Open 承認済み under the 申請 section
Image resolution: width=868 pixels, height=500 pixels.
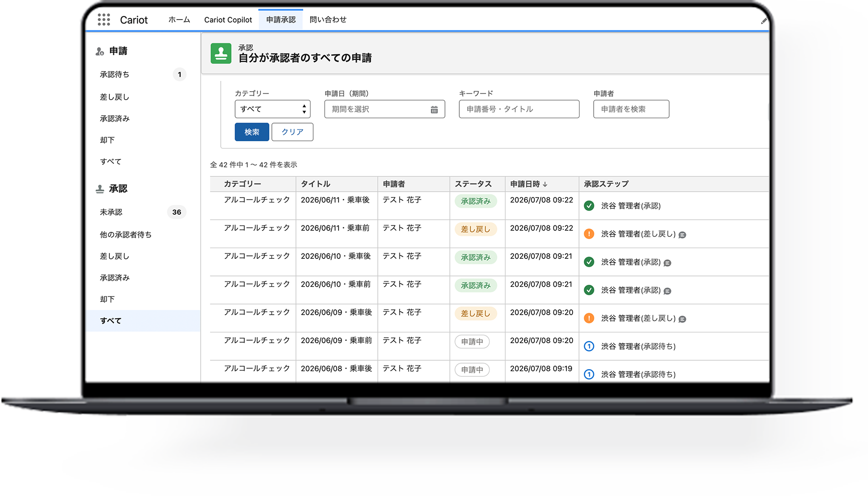pyautogui.click(x=115, y=119)
